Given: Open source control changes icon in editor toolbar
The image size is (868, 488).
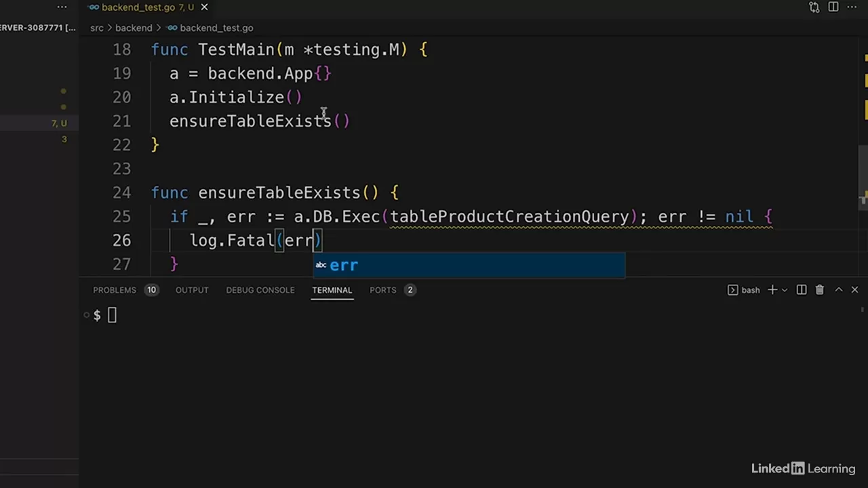Looking at the screenshot, I should click(x=814, y=7).
